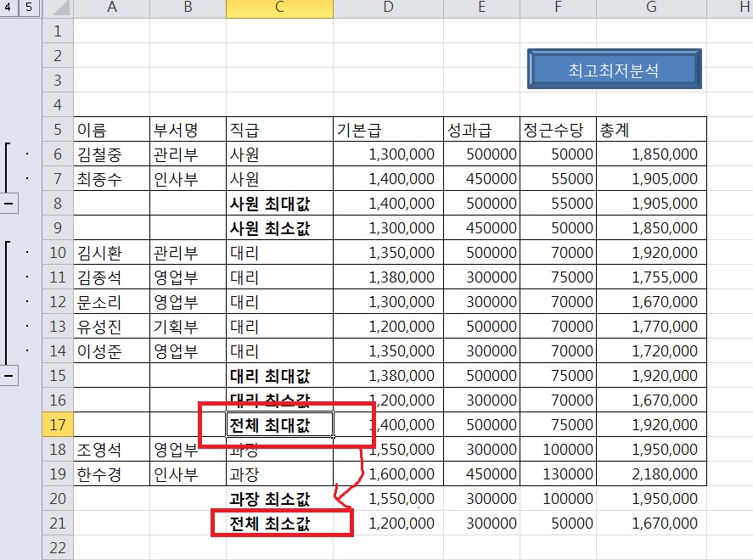This screenshot has width=753, height=560.
Task: Select row 17 header
Action: coord(58,426)
